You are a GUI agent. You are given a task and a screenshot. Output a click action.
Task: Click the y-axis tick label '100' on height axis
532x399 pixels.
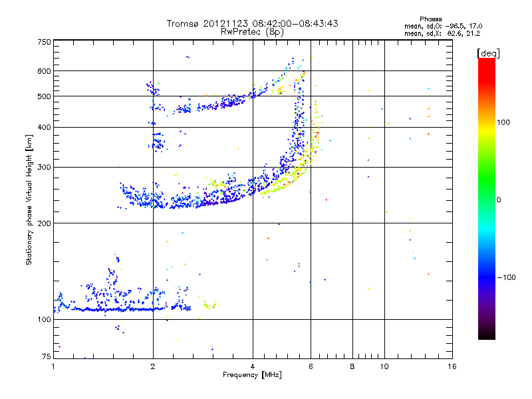pyautogui.click(x=44, y=320)
